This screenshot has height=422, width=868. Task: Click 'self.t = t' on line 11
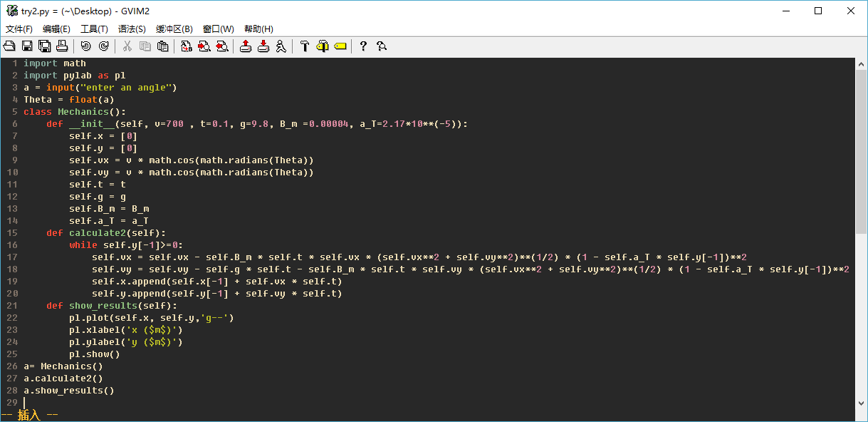98,185
